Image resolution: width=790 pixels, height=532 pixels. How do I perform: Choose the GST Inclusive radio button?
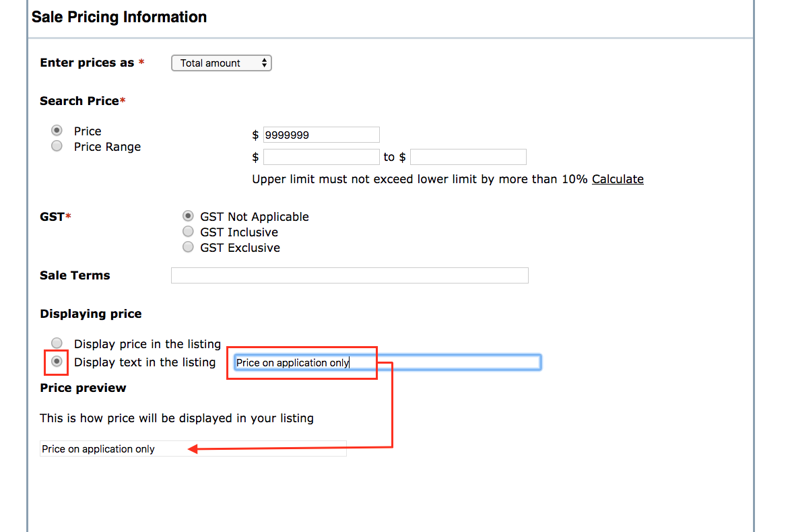click(x=189, y=232)
